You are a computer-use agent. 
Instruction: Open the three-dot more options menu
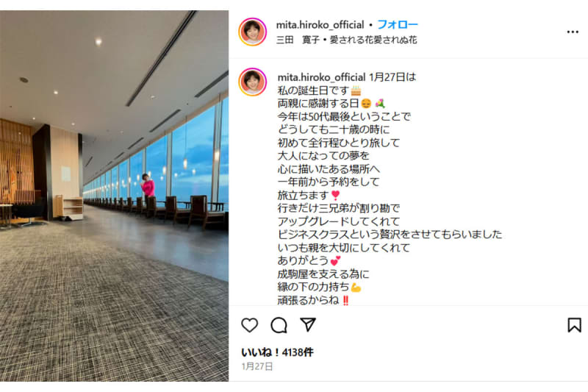click(x=573, y=32)
